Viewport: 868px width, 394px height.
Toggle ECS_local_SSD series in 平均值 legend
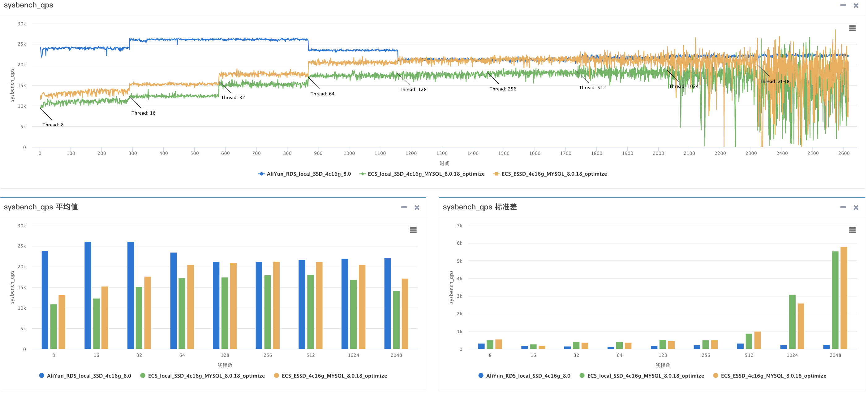tap(206, 375)
